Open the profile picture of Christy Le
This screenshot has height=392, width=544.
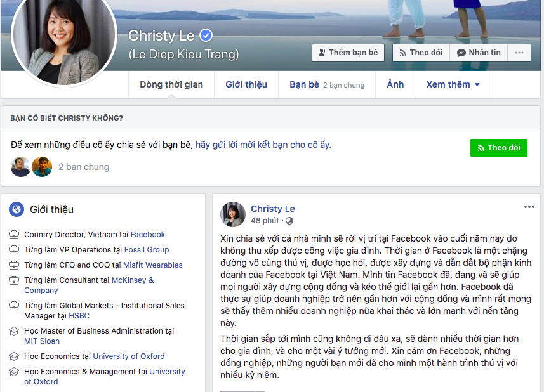pos(64,36)
